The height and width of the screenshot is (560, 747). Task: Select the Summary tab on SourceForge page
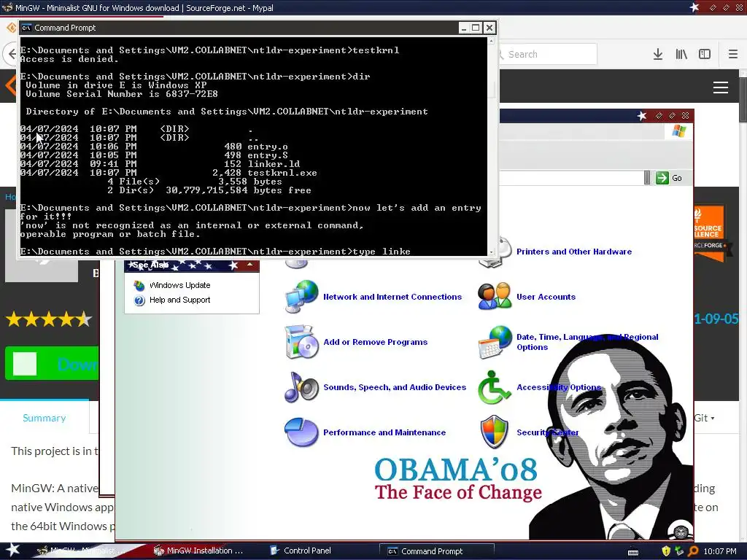point(44,418)
